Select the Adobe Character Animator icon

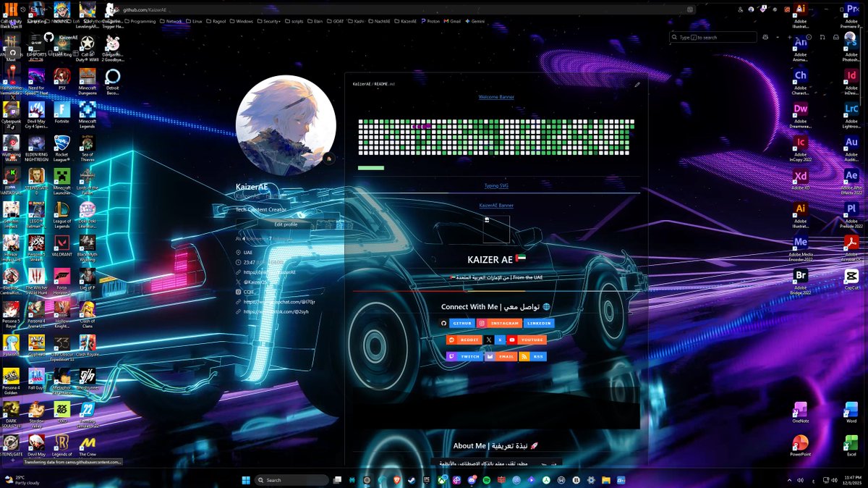(x=800, y=80)
